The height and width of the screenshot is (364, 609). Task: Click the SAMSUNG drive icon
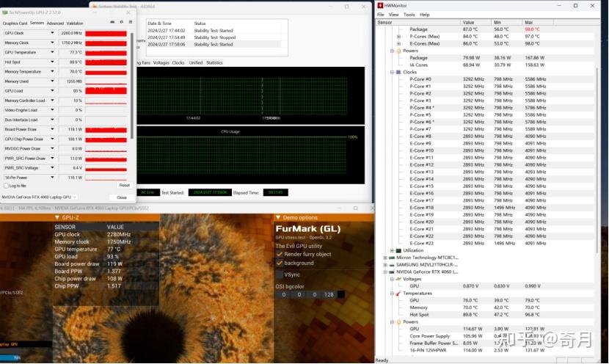392,265
